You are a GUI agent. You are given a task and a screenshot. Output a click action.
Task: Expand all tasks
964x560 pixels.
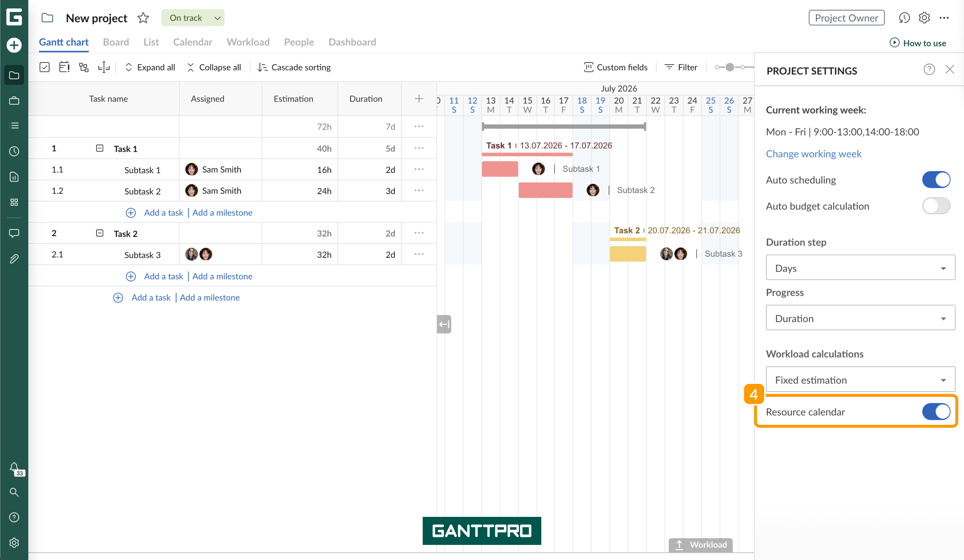click(x=150, y=67)
